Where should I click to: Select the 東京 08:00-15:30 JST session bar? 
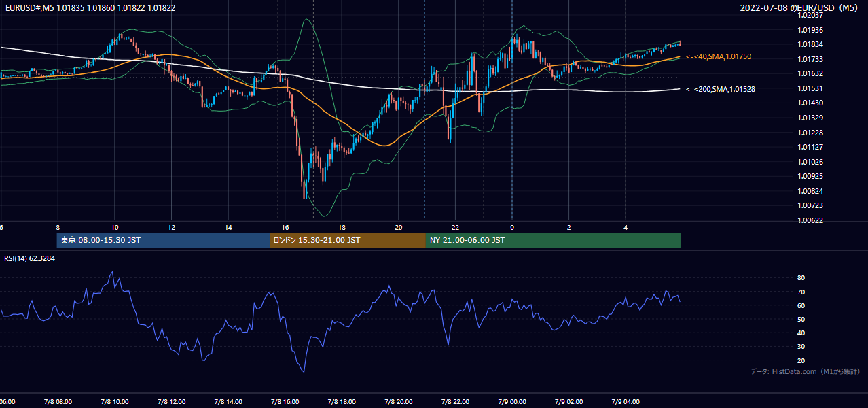pyautogui.click(x=163, y=240)
